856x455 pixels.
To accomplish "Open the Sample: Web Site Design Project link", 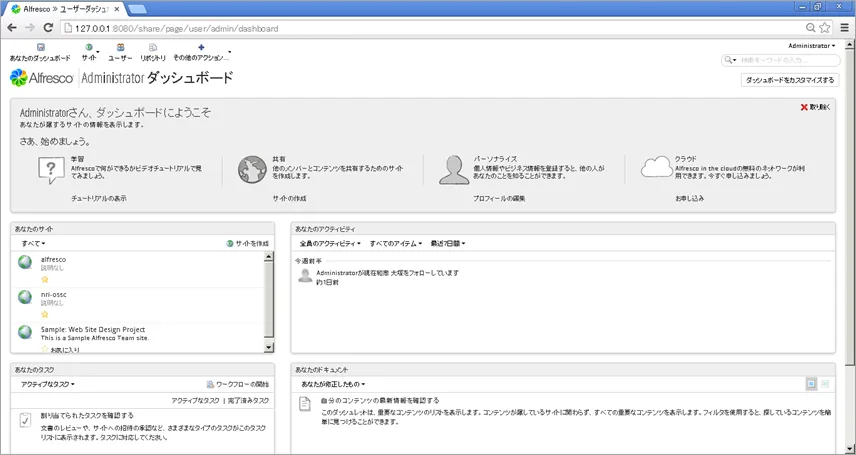I will click(x=93, y=329).
